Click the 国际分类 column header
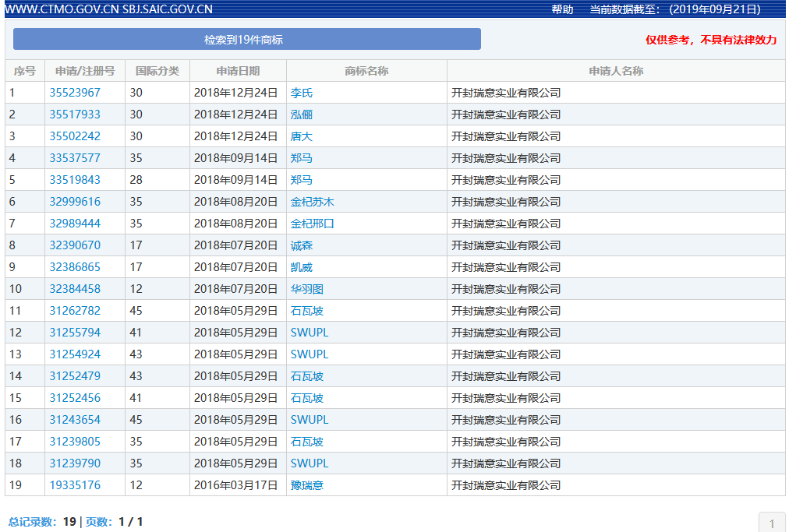 157,71
